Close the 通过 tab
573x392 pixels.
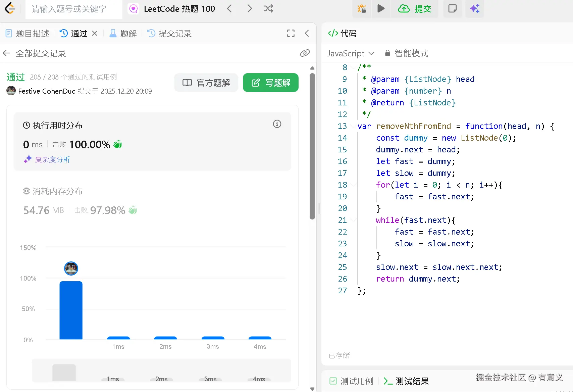pyautogui.click(x=95, y=33)
